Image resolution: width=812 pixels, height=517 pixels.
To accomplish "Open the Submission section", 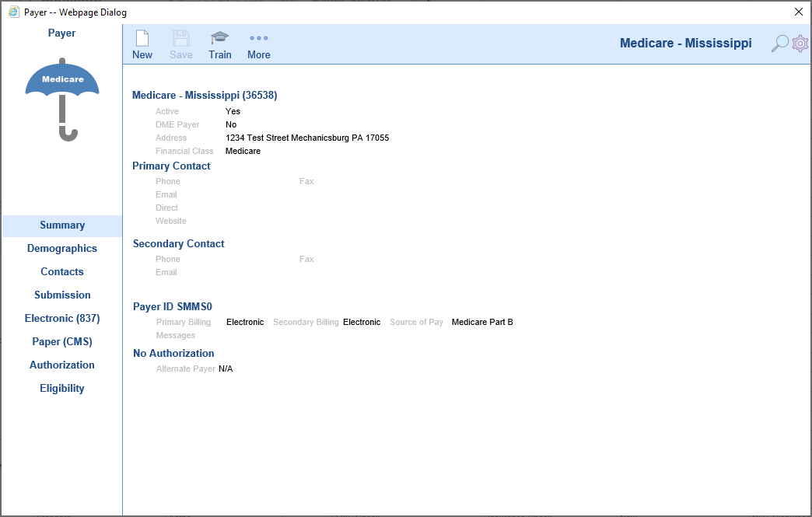I will [62, 295].
